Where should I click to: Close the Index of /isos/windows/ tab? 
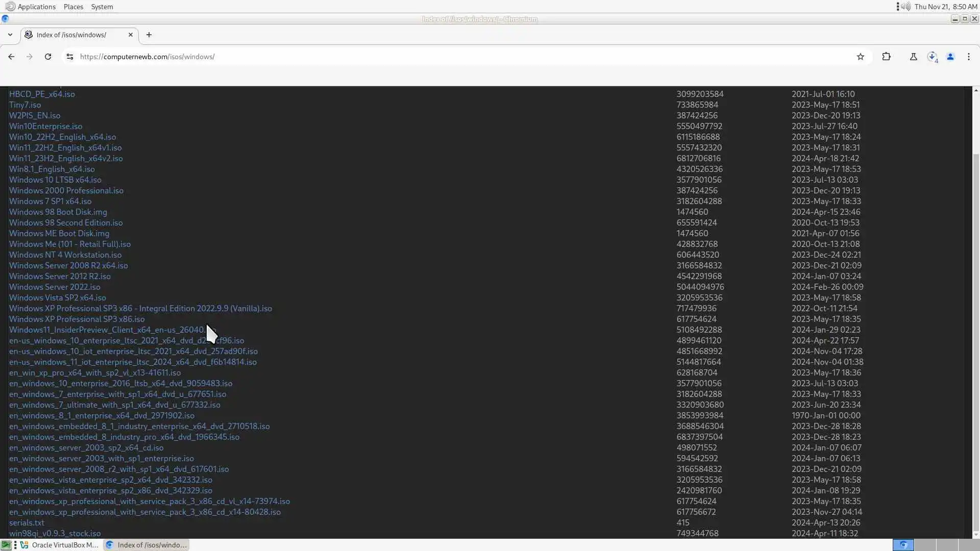tap(131, 35)
